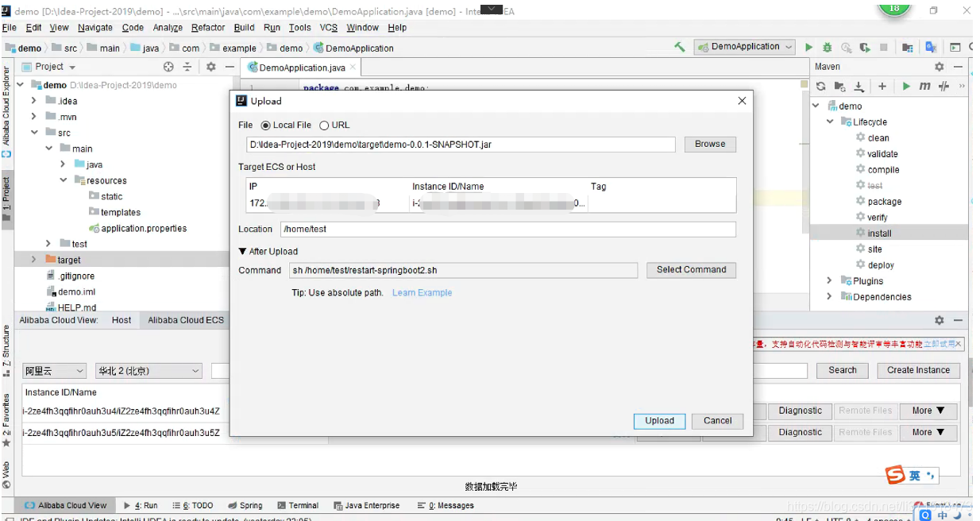
Task: Open the VCS menu
Action: coord(329,28)
